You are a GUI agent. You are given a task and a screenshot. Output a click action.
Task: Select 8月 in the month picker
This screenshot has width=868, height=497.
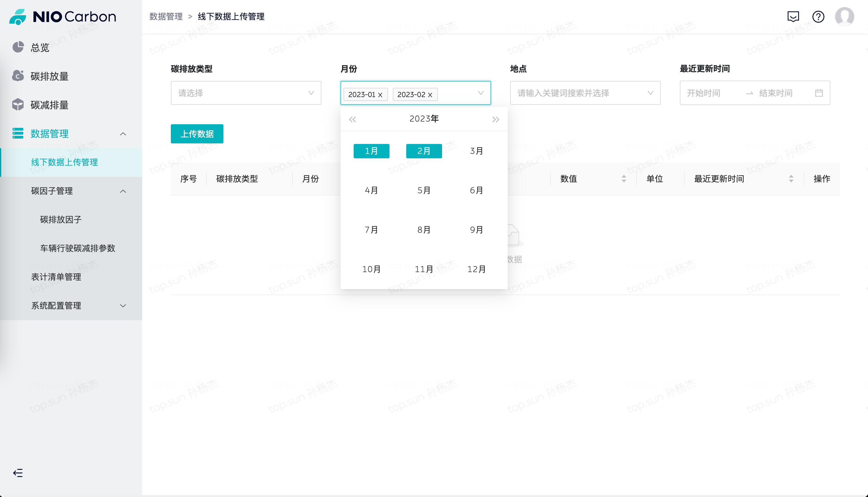(x=424, y=230)
